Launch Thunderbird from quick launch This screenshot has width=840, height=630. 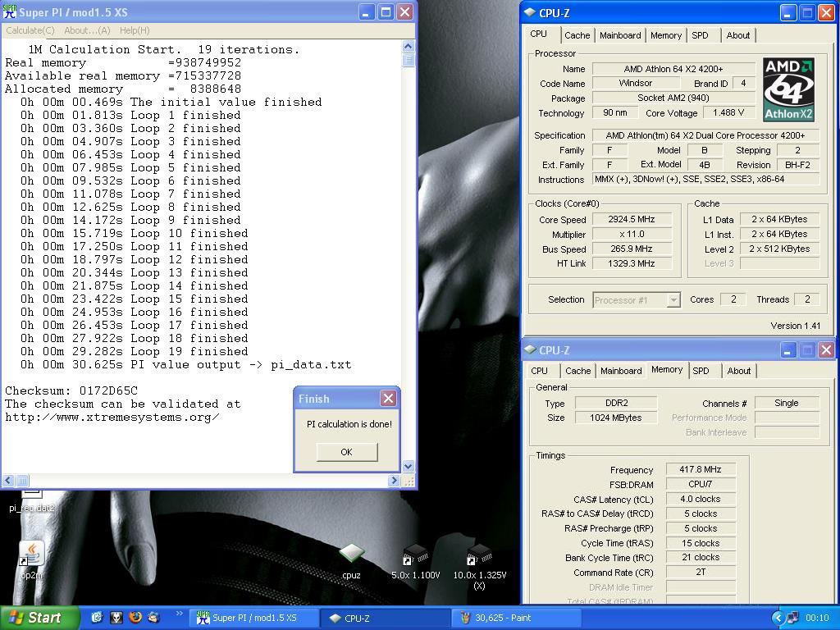point(153,618)
